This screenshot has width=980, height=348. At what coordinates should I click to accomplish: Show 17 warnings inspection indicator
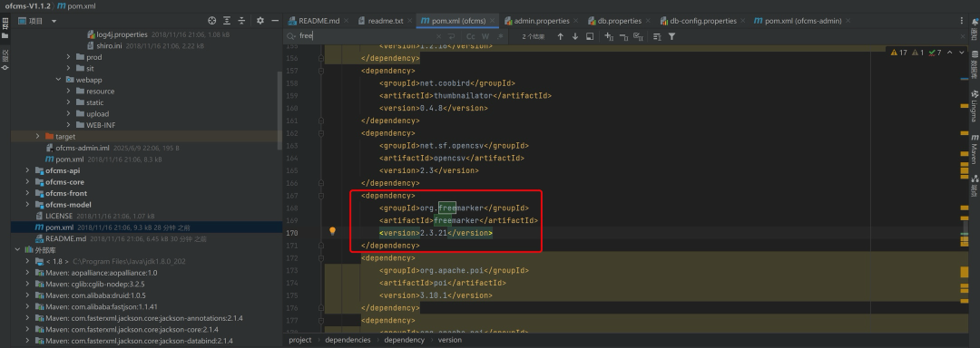pyautogui.click(x=898, y=53)
